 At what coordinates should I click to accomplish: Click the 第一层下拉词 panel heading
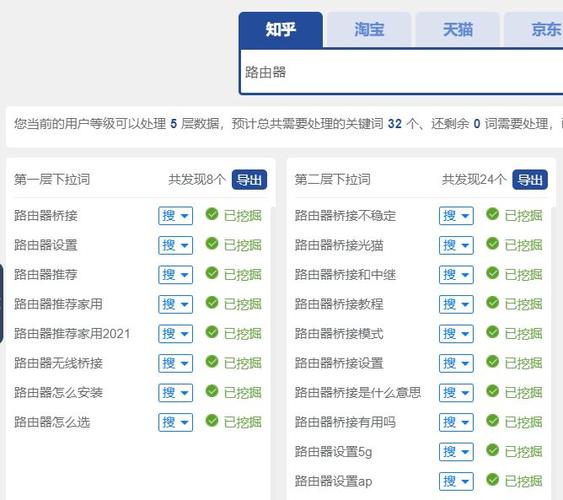coord(52,179)
